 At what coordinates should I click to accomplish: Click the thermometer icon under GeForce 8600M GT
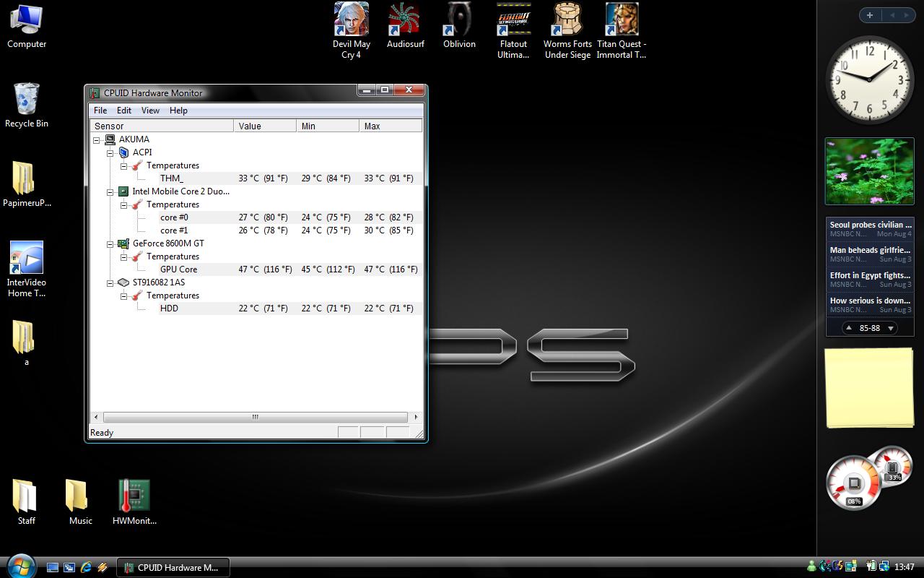pos(137,256)
